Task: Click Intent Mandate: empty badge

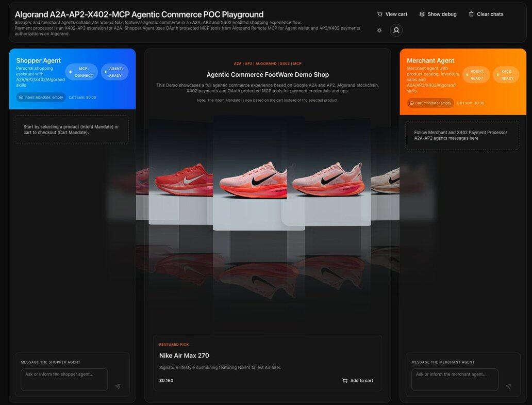Action: 41,97
